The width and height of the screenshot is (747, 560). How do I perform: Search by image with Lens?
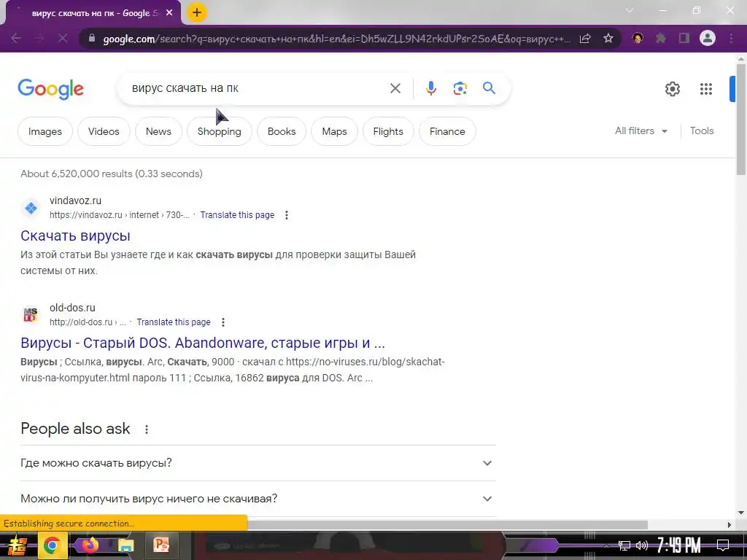[x=460, y=88]
